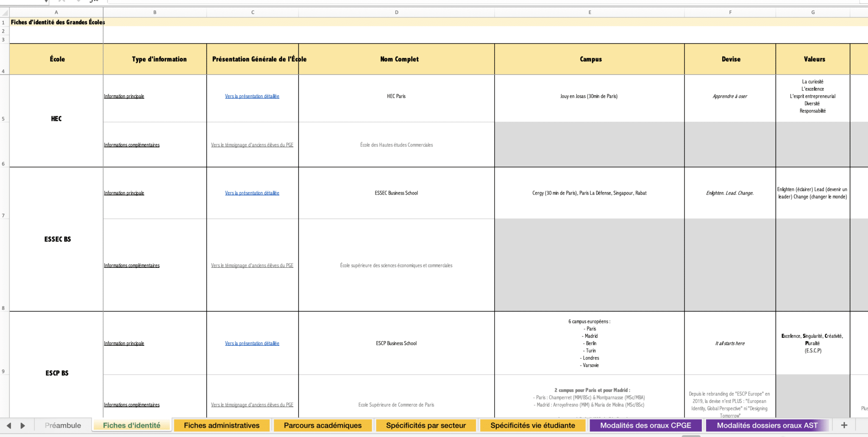Screen dimensions: 868x437
Task: Go to next sheet tabs arrow
Action: click(23, 426)
